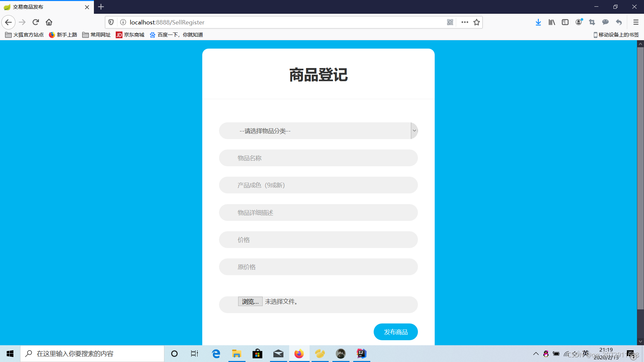Click the 价格 input field

coord(318,240)
